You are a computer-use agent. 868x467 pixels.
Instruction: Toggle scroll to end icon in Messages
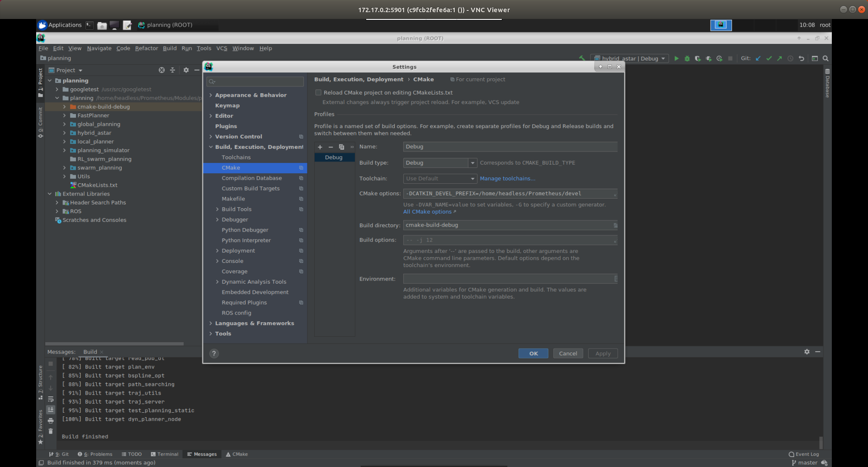pos(51,410)
